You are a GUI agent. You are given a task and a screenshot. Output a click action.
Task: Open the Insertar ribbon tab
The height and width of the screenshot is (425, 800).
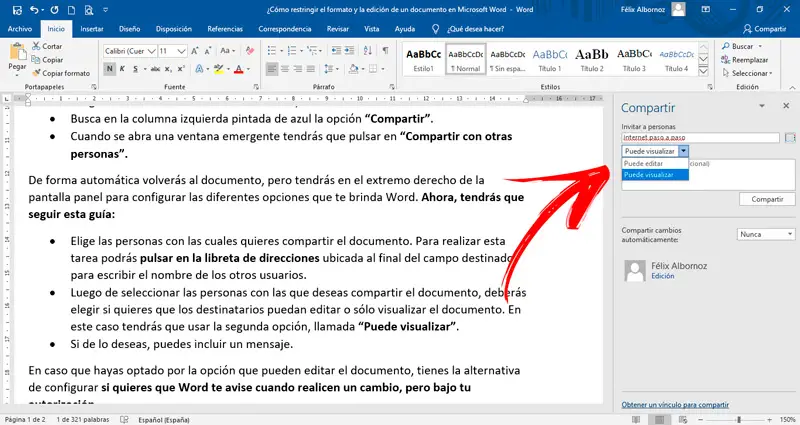pyautogui.click(x=91, y=29)
